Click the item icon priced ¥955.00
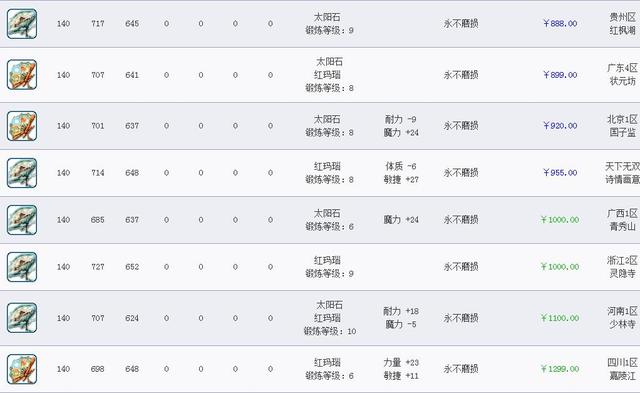 point(22,173)
